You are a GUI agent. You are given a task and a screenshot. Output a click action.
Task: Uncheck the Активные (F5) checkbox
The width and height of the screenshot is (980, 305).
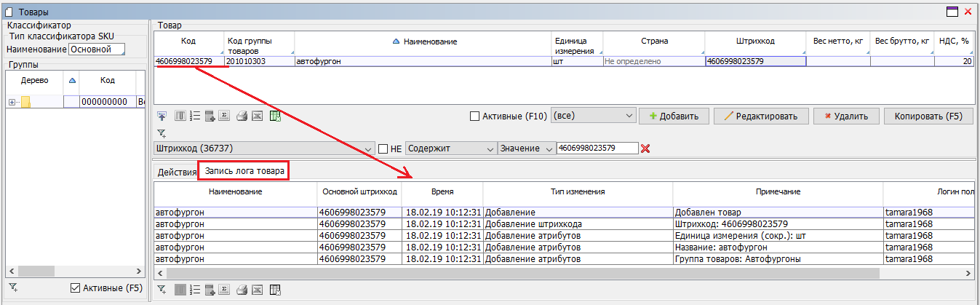[75, 288]
